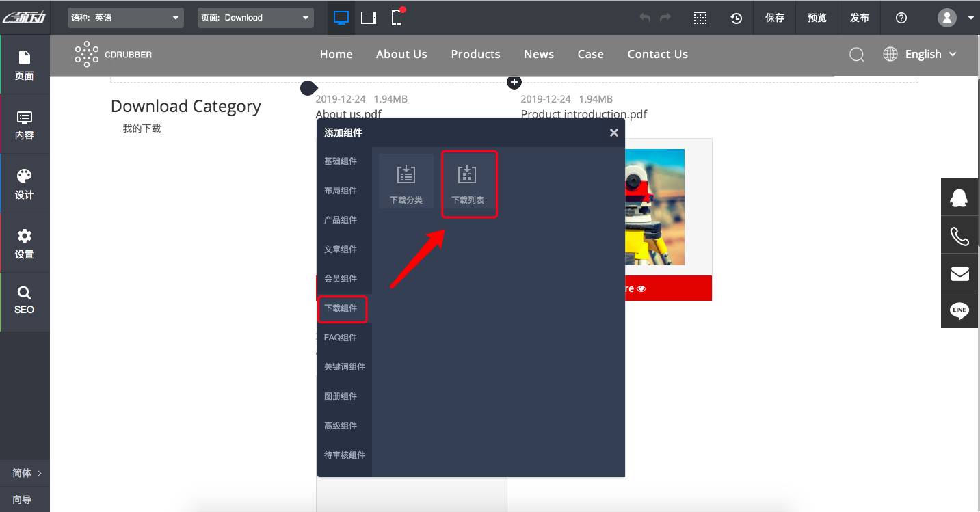
Task: Switch to tablet preview mode icon
Action: 369,18
